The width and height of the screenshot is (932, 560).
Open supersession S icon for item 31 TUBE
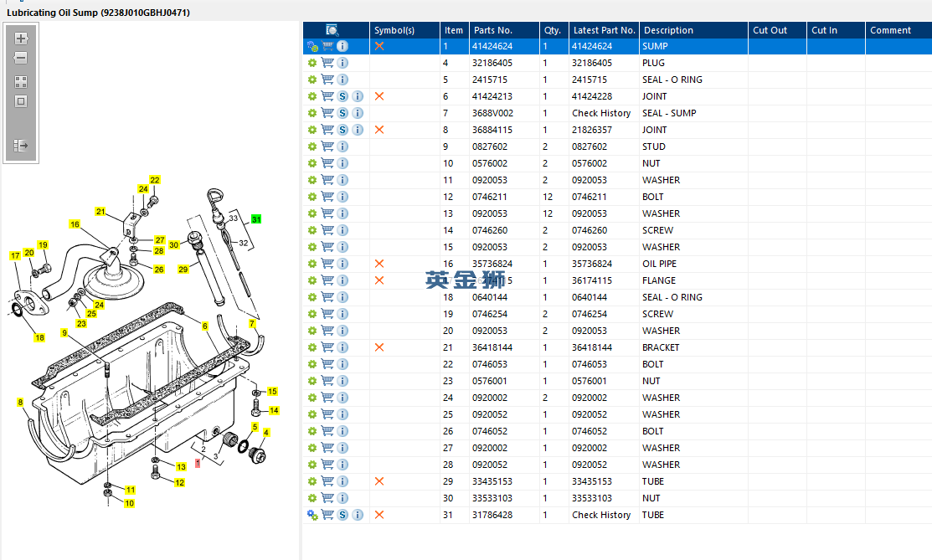pyautogui.click(x=342, y=515)
